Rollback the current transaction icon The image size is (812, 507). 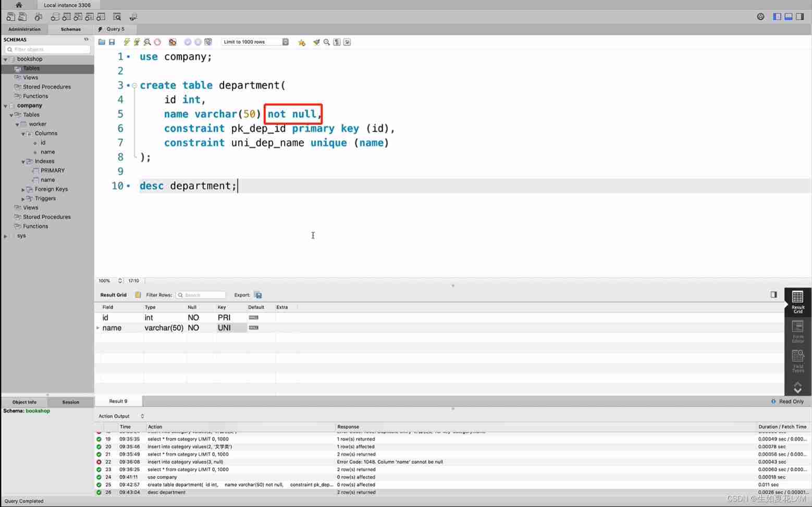pyautogui.click(x=198, y=42)
